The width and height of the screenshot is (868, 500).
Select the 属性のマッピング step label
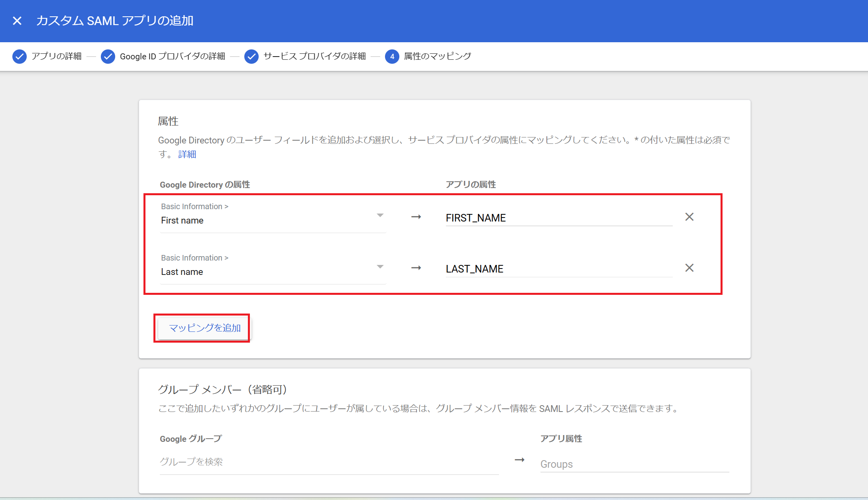[437, 57]
